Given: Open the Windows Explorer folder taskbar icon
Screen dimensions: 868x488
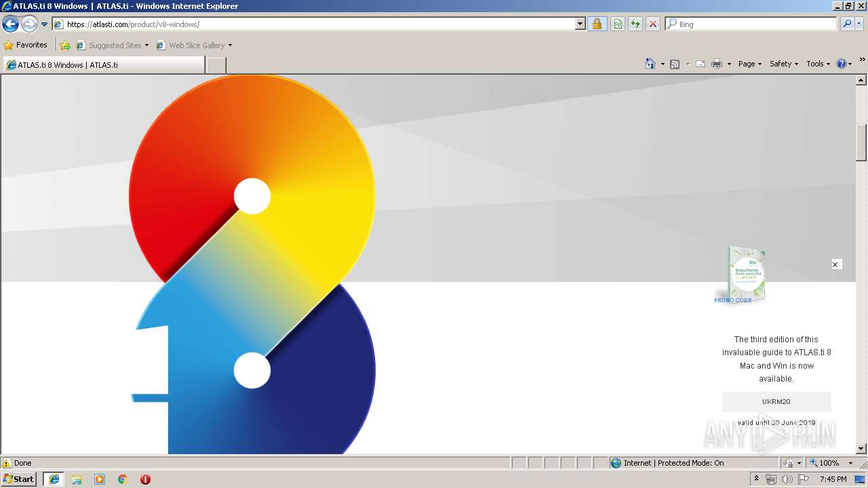Looking at the screenshot, I should coord(77,479).
